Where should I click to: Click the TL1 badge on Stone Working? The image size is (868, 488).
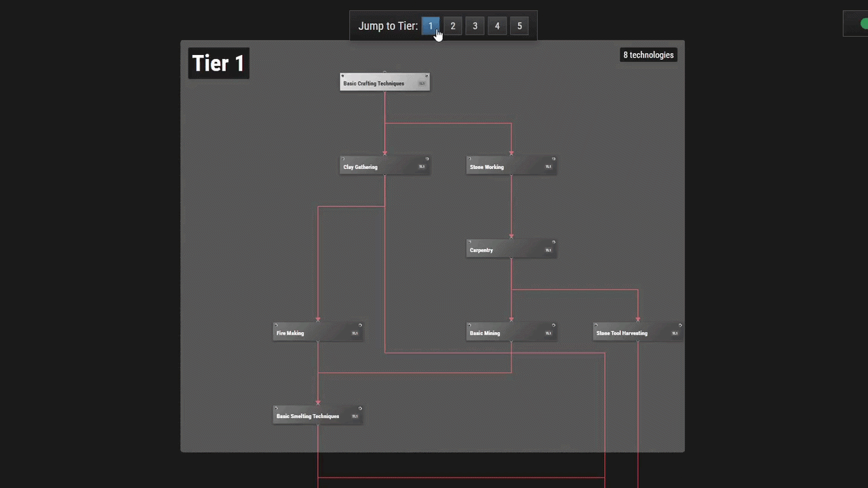[549, 167]
